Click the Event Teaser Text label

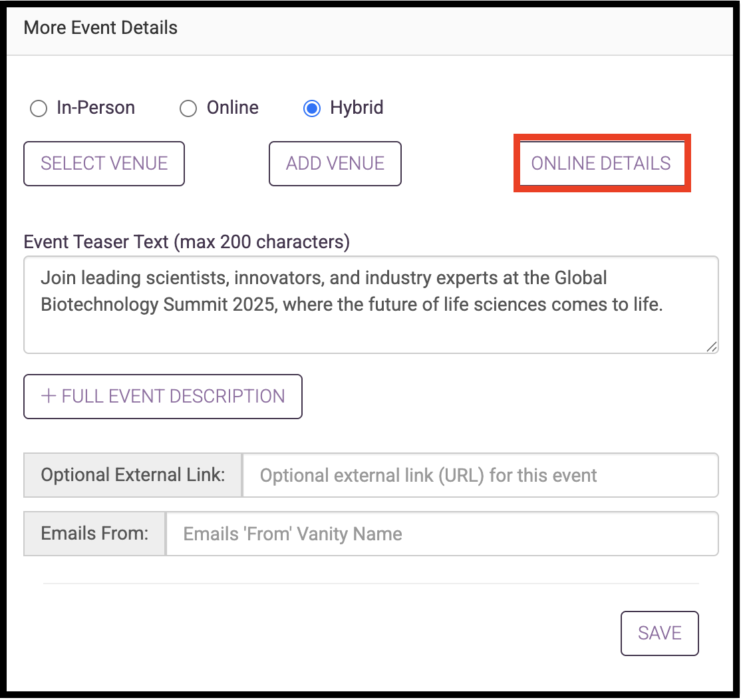pos(187,242)
